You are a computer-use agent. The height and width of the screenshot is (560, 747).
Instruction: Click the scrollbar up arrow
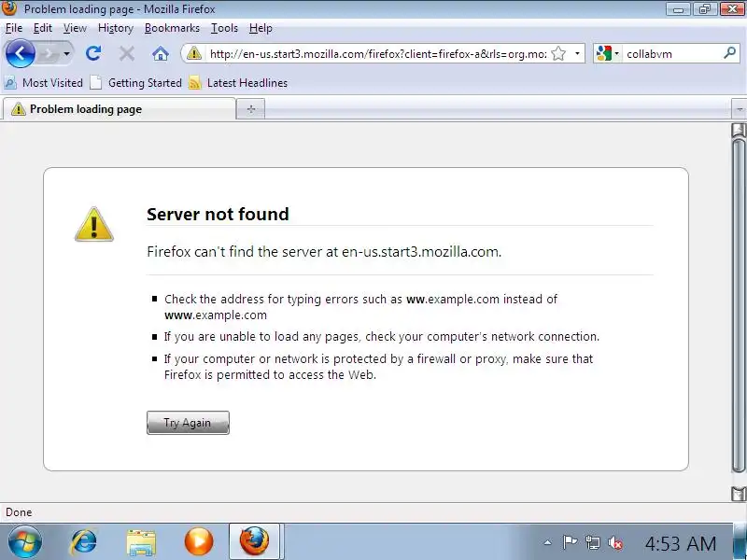pyautogui.click(x=739, y=130)
